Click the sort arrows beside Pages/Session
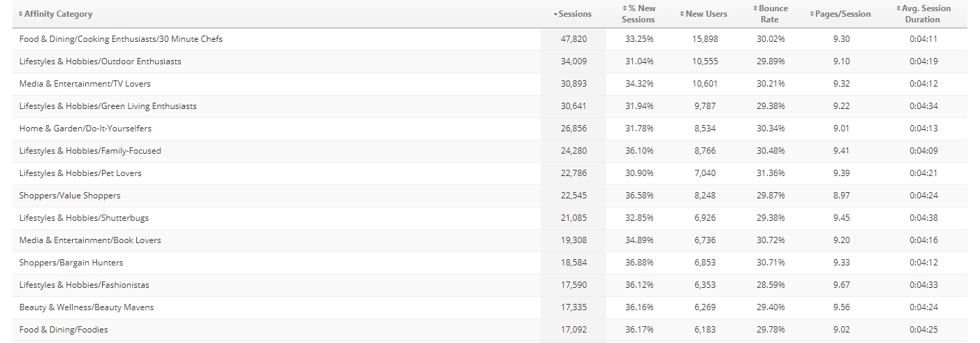The width and height of the screenshot is (980, 343). [811, 14]
